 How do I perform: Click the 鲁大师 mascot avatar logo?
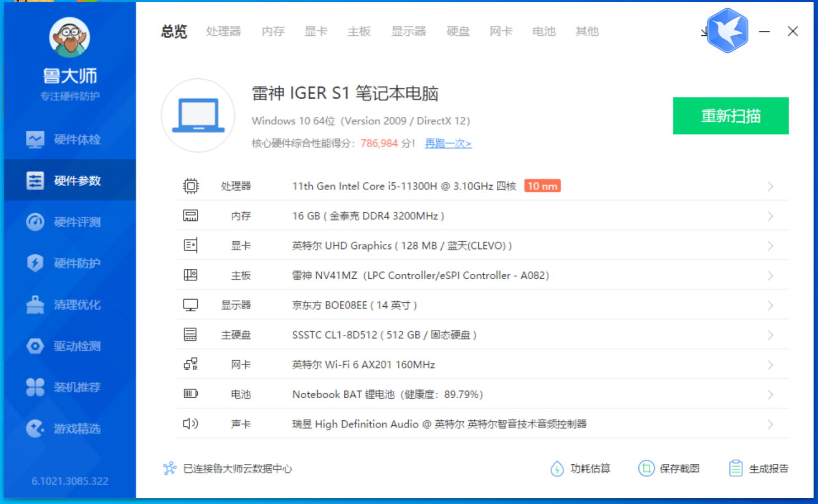tap(69, 37)
